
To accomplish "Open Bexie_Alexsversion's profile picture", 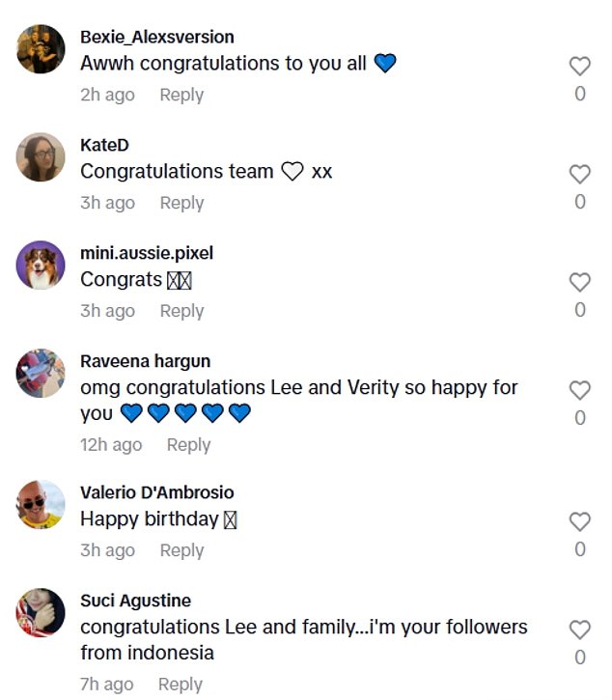I will coord(42,49).
